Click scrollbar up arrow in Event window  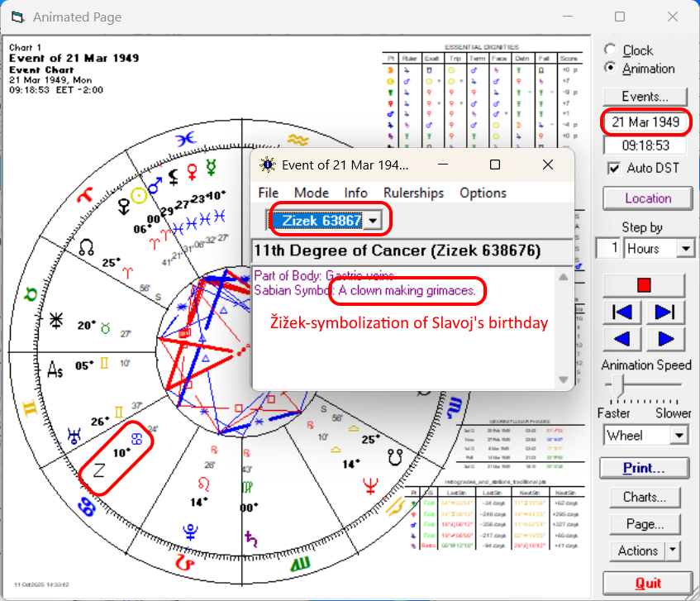point(564,277)
